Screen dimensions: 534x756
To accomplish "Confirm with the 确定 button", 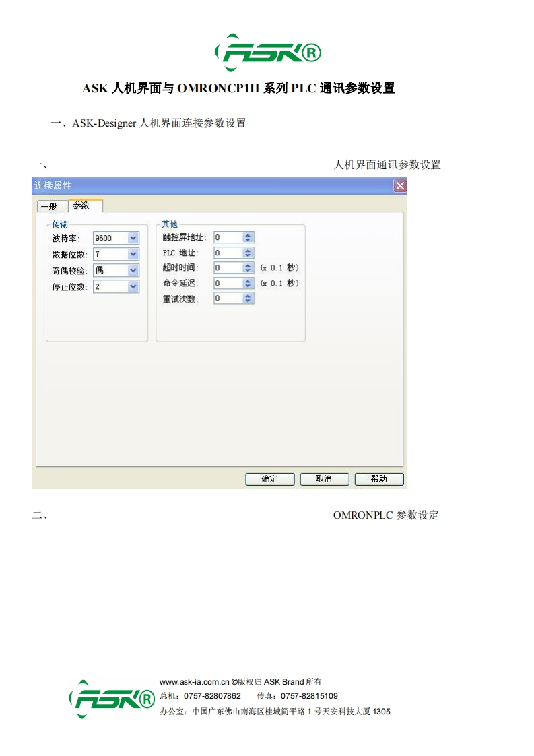I will pos(270,479).
